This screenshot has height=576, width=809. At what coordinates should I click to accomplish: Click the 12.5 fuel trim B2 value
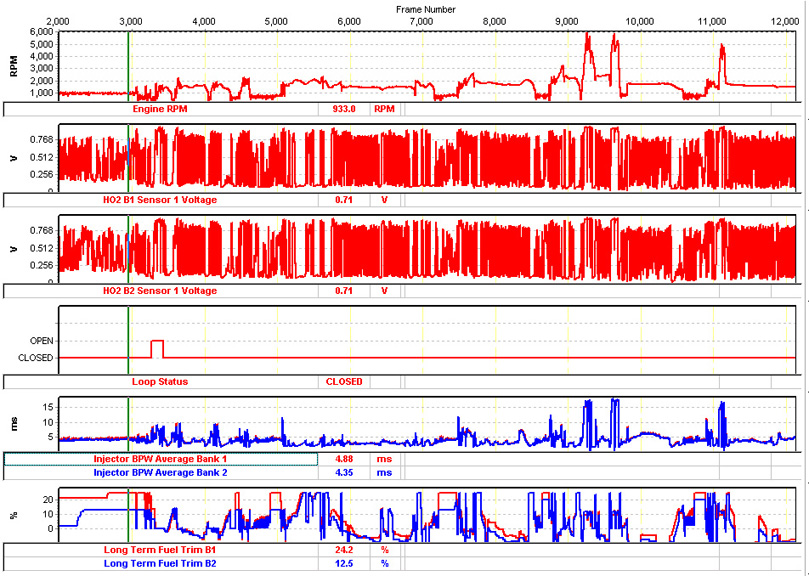tap(344, 563)
